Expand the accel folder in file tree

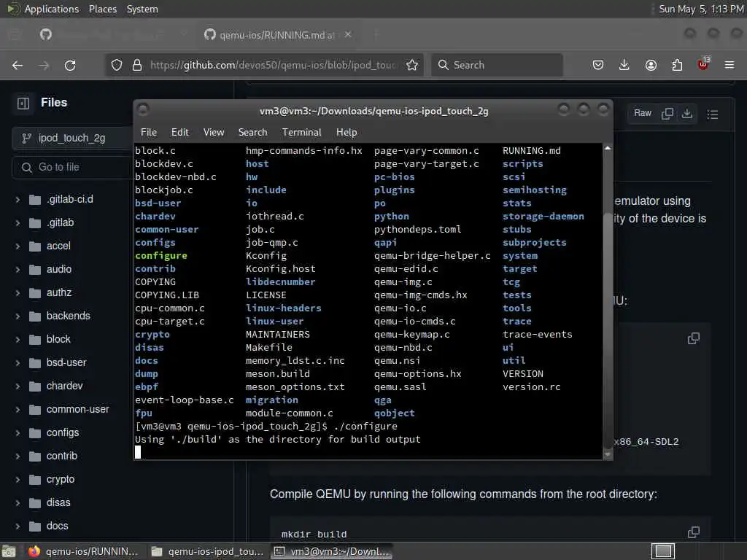point(18,246)
